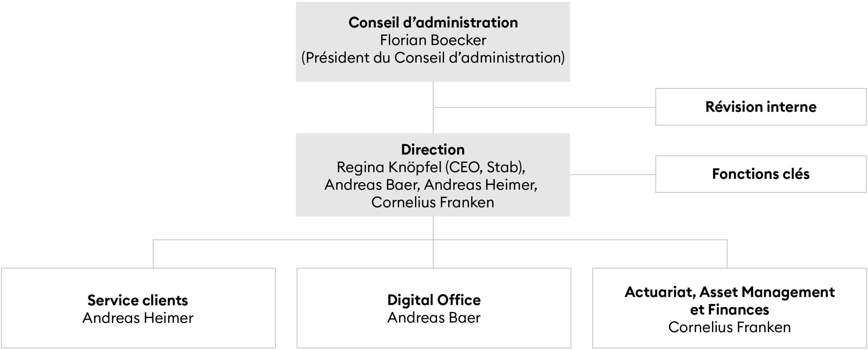This screenshot has height=350, width=868.
Task: Click the Président du Conseil d'administration subtitle
Action: click(x=433, y=58)
